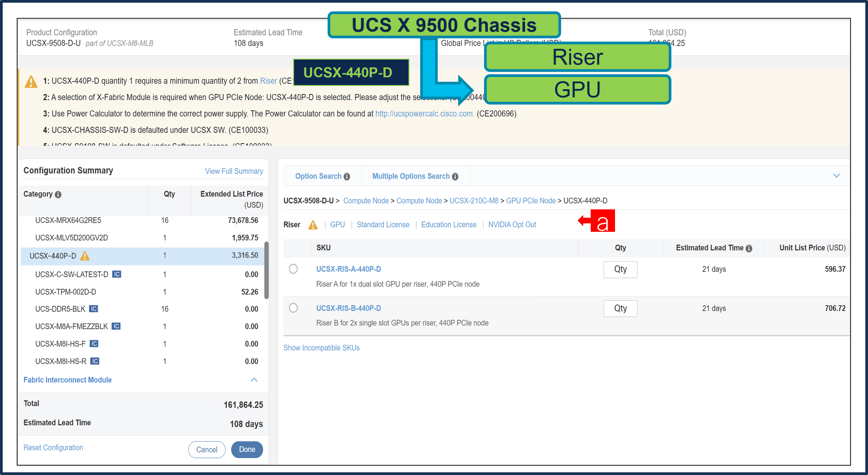Screen dimensions: 868x475
Task: Click the info icon next to Estimated Lead Time column
Action: click(749, 249)
